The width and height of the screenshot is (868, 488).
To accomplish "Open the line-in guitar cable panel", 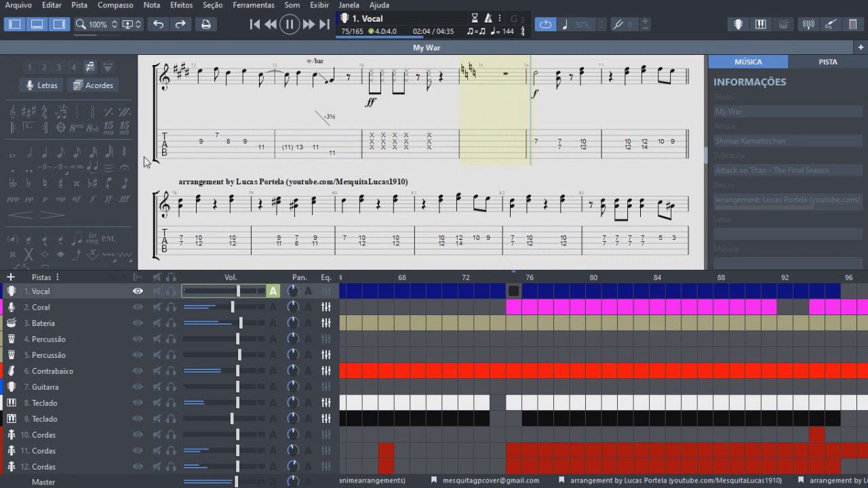I will pyautogui.click(x=831, y=24).
